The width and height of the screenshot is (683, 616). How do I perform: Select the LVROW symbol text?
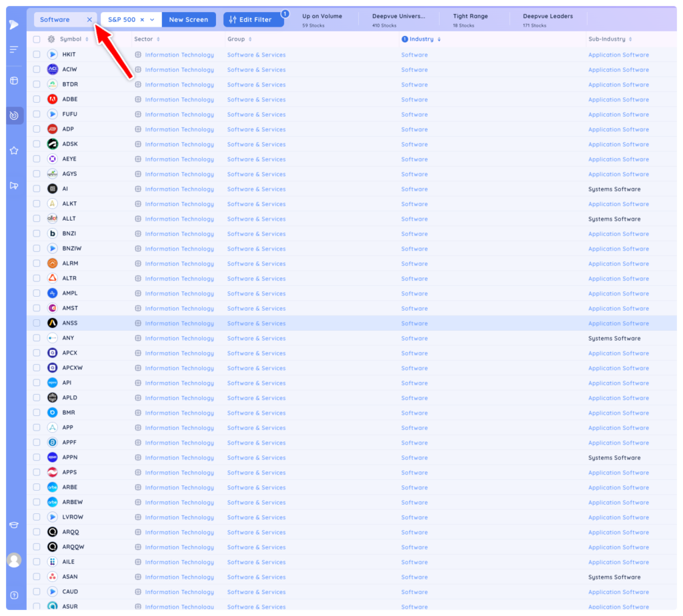pyautogui.click(x=73, y=517)
